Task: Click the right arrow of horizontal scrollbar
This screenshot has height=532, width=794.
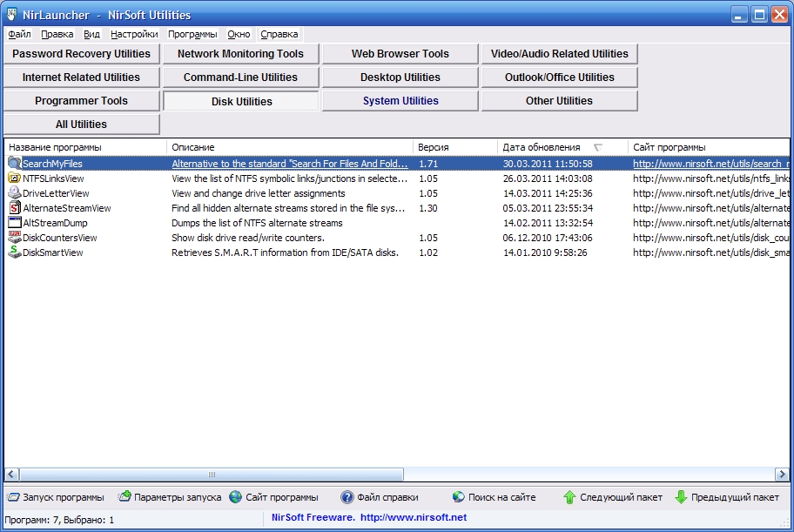Action: click(x=781, y=475)
